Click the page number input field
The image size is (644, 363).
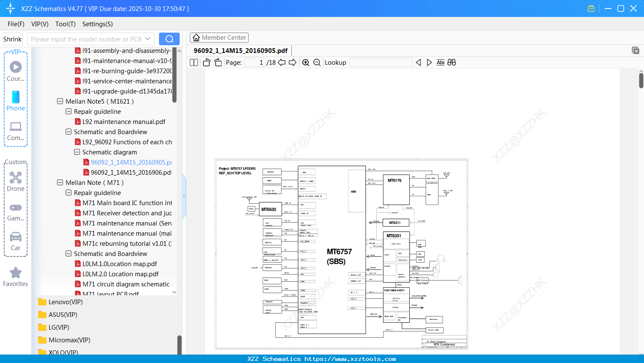pyautogui.click(x=255, y=63)
